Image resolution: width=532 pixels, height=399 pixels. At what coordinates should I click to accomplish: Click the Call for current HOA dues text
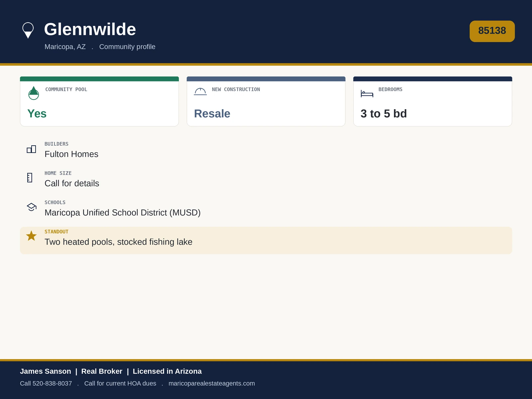[120, 383]
